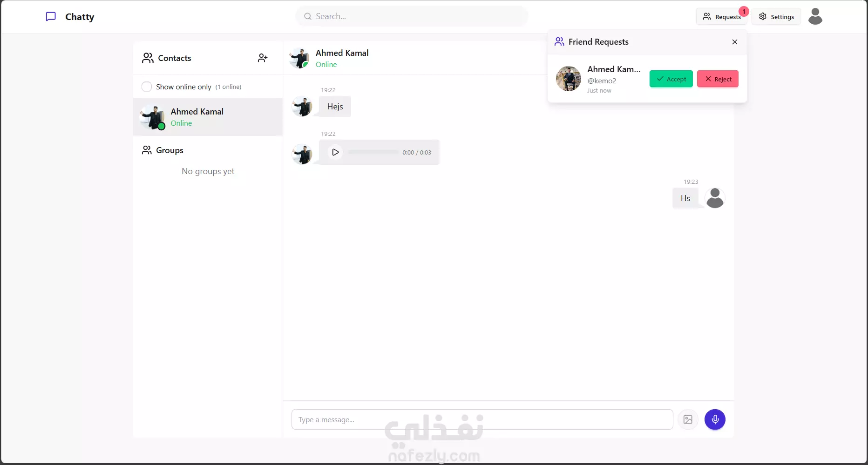Click Ahmed Kamal's avatar in chat header

point(299,58)
